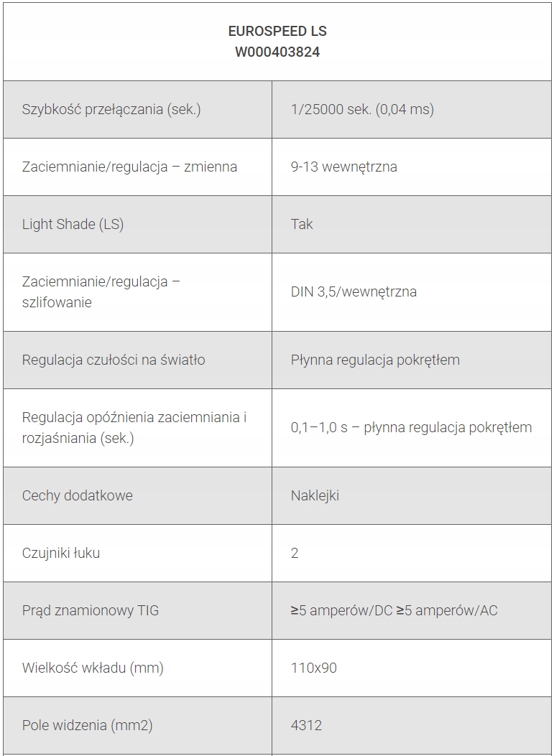Click the 'Szybkość przełączania (sek.)' label
This screenshot has height=756, width=554.
111,109
